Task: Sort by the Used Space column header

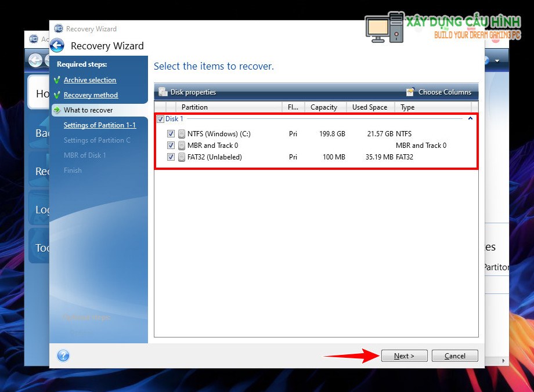Action: 370,107
